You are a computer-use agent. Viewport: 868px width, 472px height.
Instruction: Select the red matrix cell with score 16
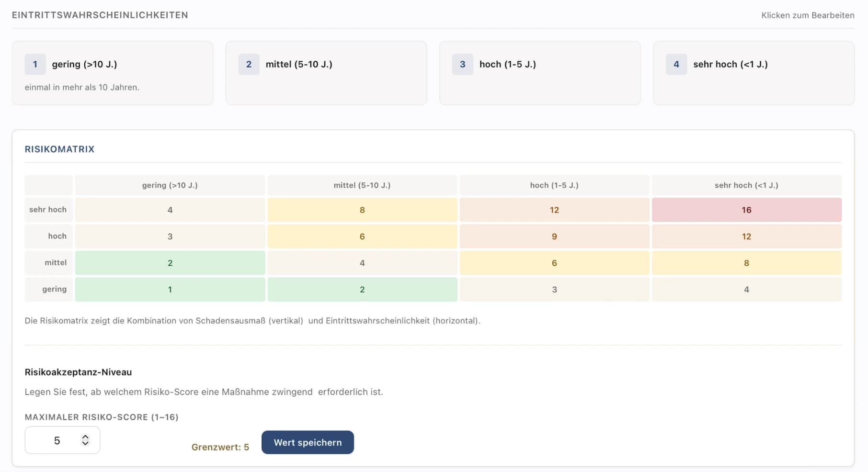point(746,210)
